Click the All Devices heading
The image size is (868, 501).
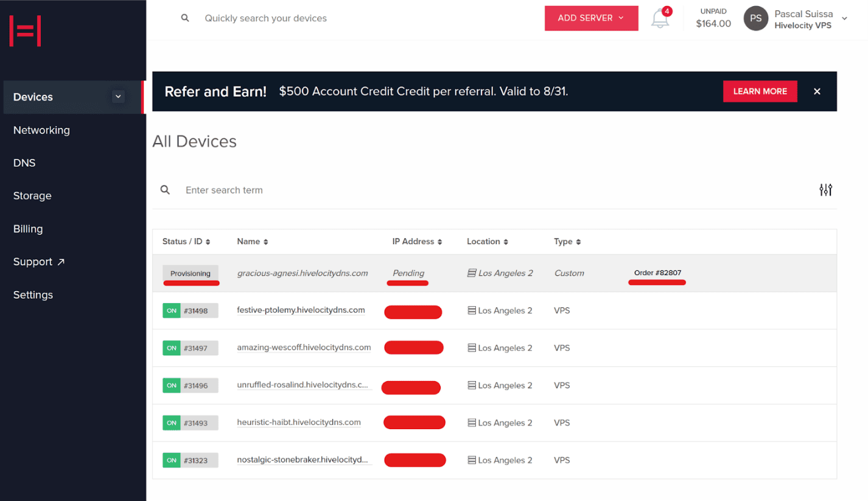194,141
